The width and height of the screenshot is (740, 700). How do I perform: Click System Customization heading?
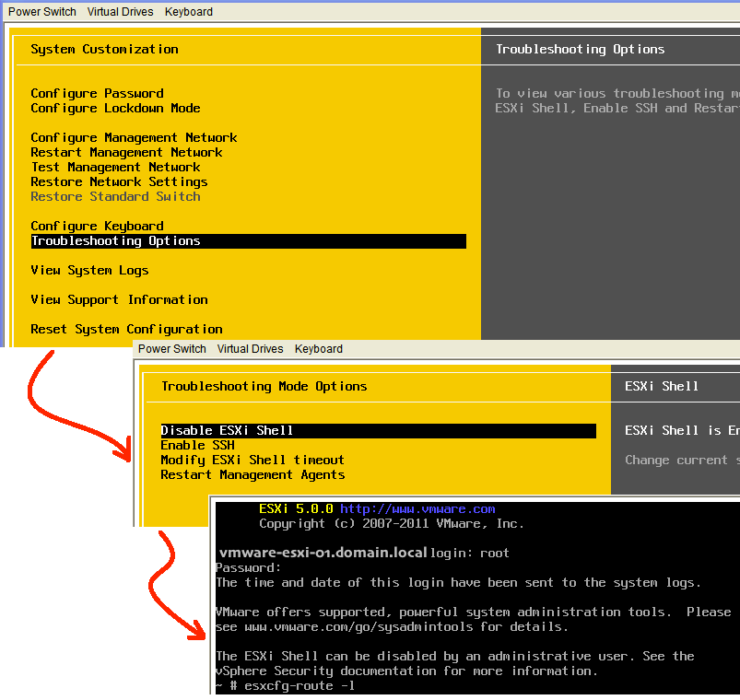click(105, 49)
